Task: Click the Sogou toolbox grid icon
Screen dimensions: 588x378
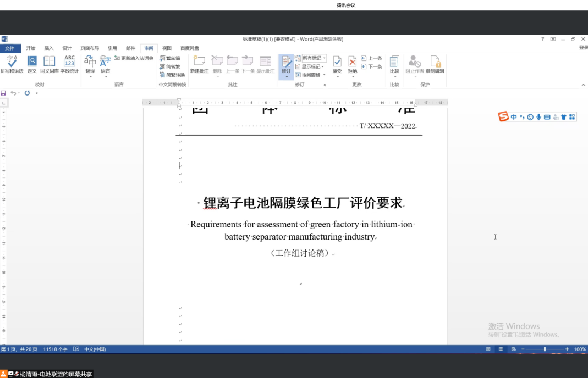Action: pyautogui.click(x=572, y=117)
